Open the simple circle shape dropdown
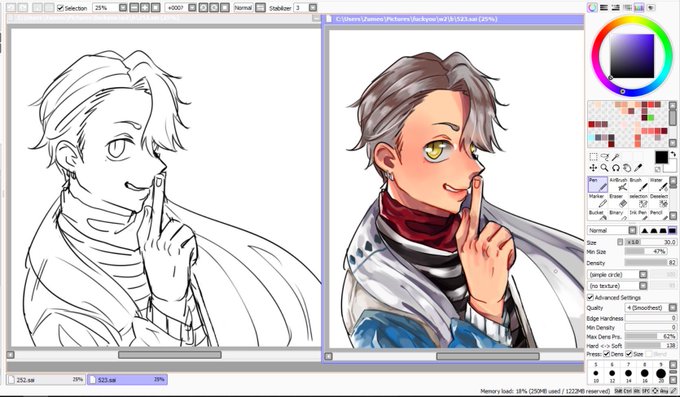The height and width of the screenshot is (397, 680). [x=643, y=275]
